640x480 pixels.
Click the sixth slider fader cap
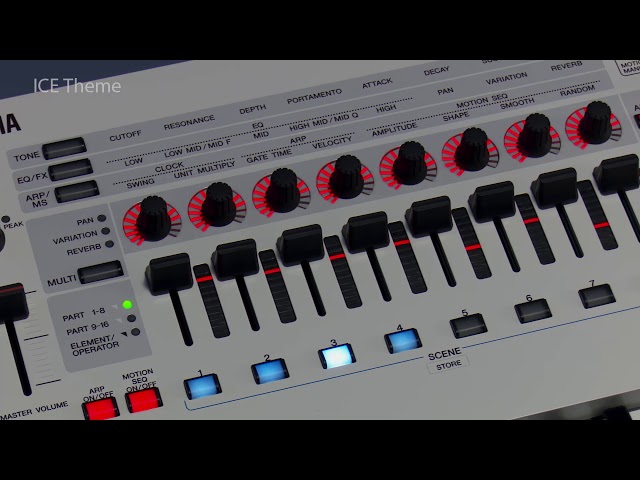491,202
